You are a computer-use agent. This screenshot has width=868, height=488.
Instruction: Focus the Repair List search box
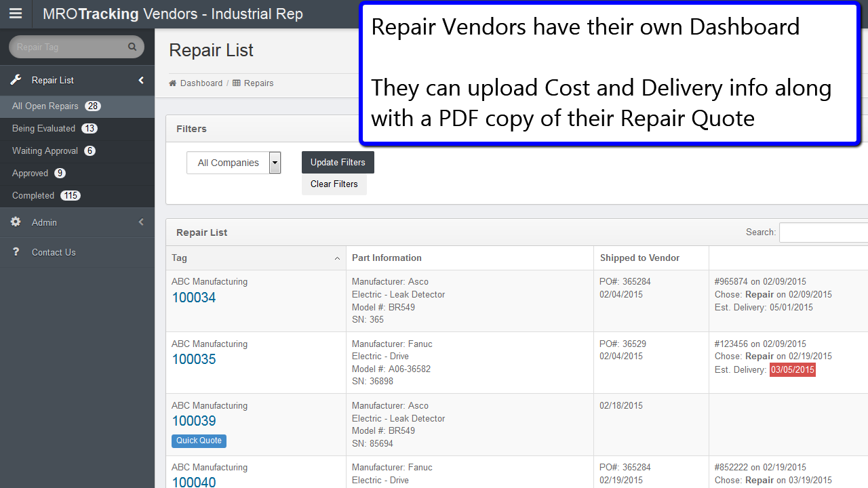823,232
